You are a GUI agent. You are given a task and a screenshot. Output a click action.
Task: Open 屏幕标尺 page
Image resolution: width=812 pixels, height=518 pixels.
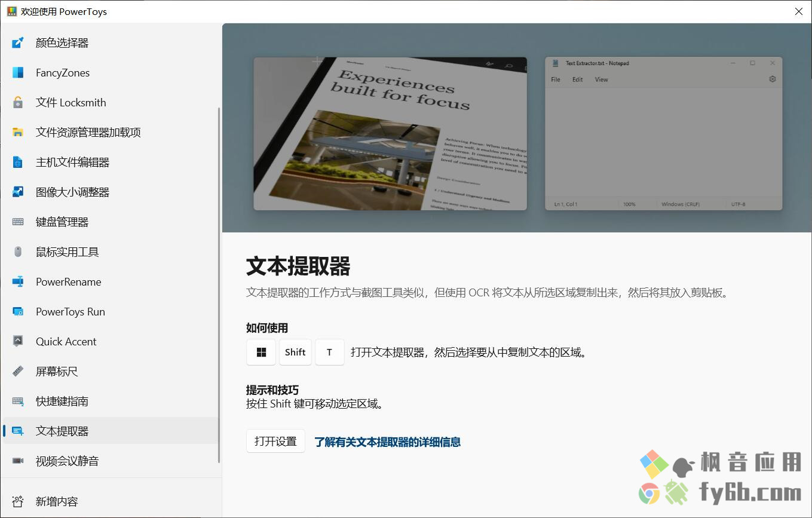(111, 371)
